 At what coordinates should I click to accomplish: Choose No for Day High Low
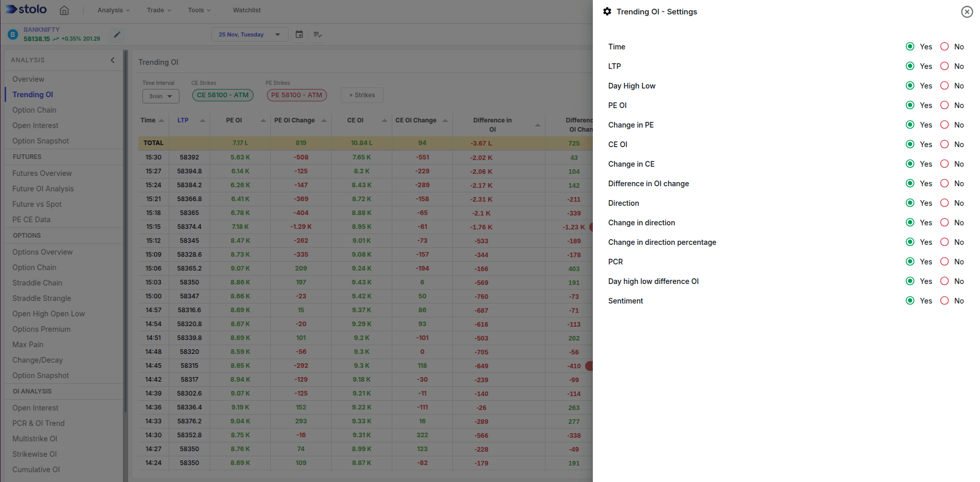[x=945, y=86]
